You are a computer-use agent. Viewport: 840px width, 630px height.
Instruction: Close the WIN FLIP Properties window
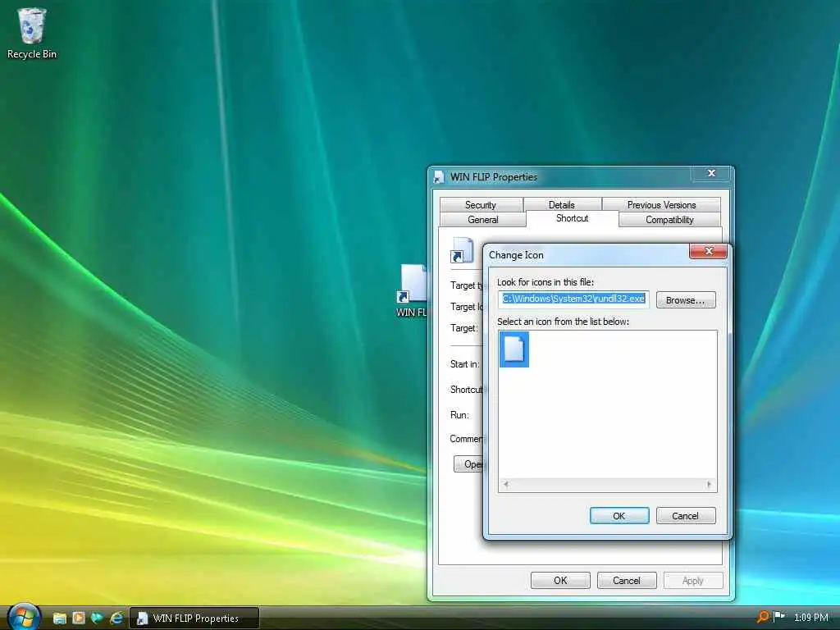pyautogui.click(x=711, y=173)
